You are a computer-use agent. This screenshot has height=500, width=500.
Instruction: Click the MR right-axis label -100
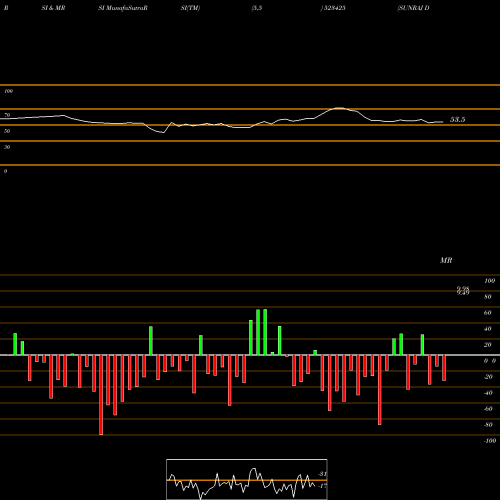coord(490,441)
